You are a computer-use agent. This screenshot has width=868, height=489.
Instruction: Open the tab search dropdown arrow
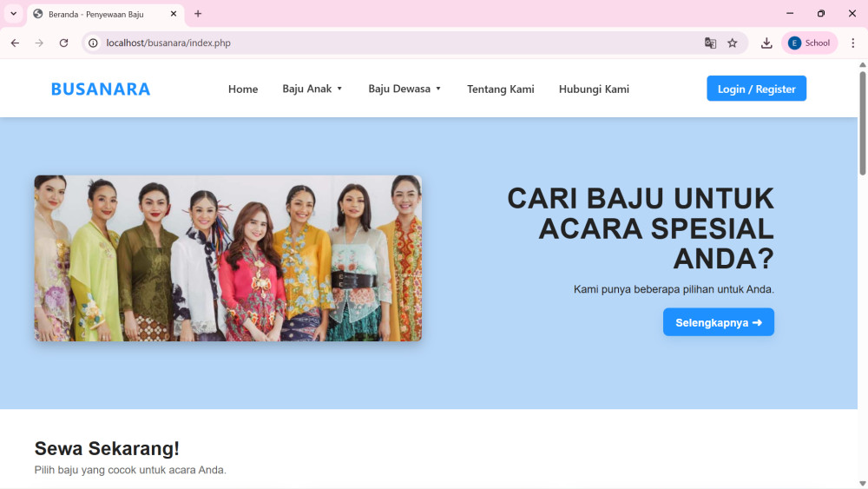pyautogui.click(x=13, y=14)
